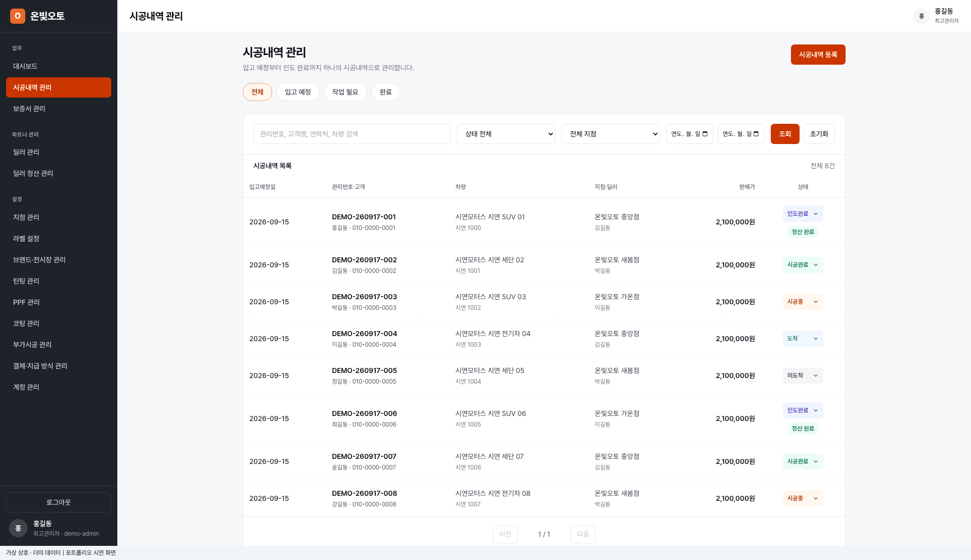Expand 시공완료 status dropdown for DEMO-260917-002
The height and width of the screenshot is (560, 971).
click(x=803, y=265)
